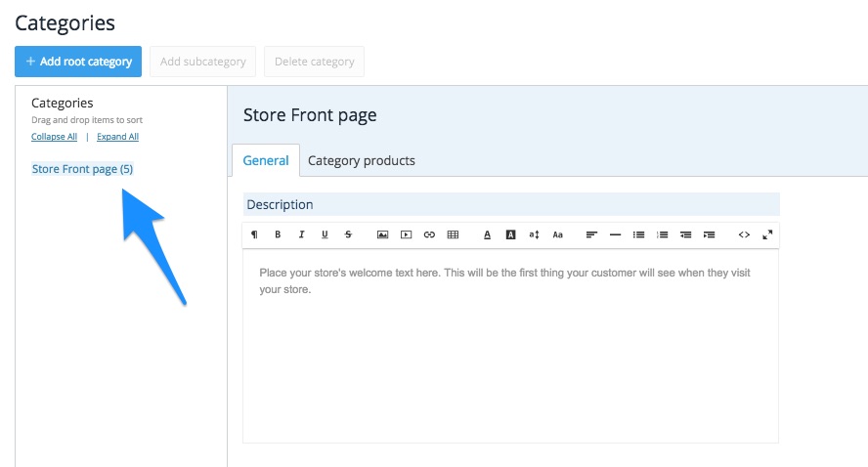Open the font size icon
This screenshot has width=868, height=467.
coord(534,234)
